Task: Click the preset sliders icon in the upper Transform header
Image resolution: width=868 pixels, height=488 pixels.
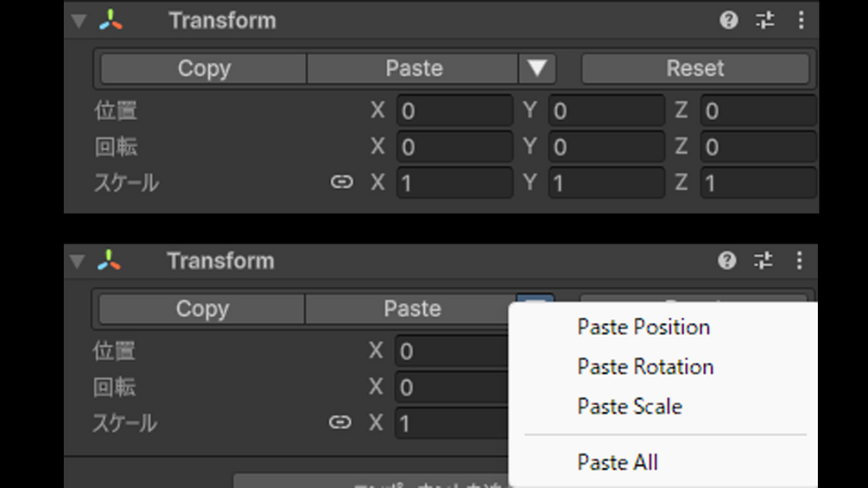Action: (765, 20)
